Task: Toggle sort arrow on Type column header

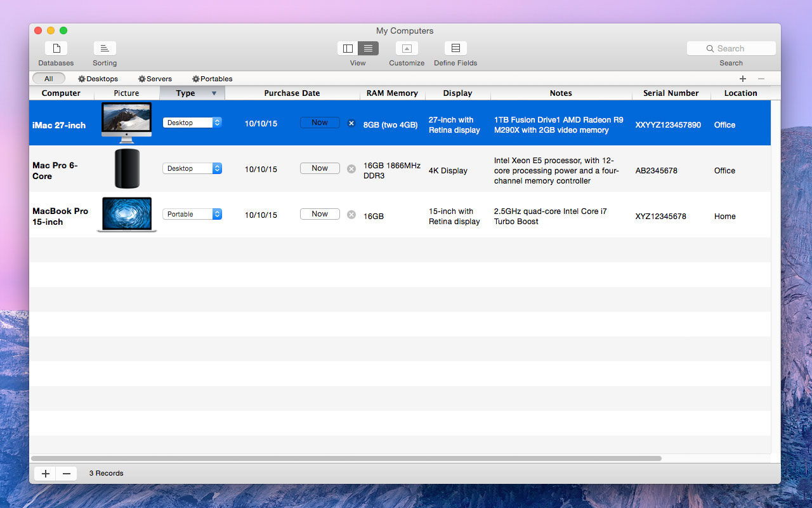Action: pos(214,93)
